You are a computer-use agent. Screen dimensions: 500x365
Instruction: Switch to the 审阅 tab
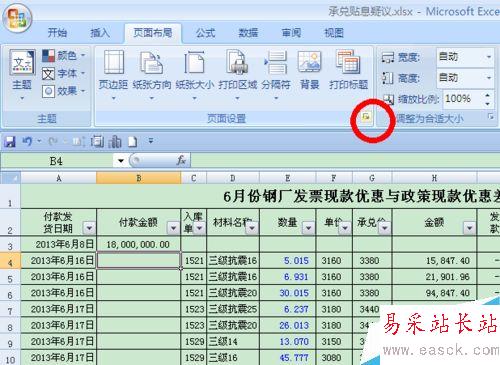click(x=291, y=33)
